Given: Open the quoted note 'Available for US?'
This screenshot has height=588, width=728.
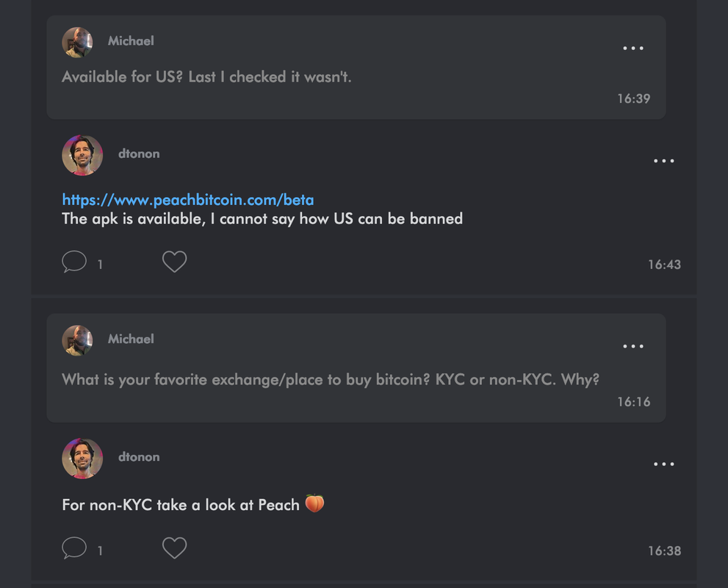Looking at the screenshot, I should (206, 76).
